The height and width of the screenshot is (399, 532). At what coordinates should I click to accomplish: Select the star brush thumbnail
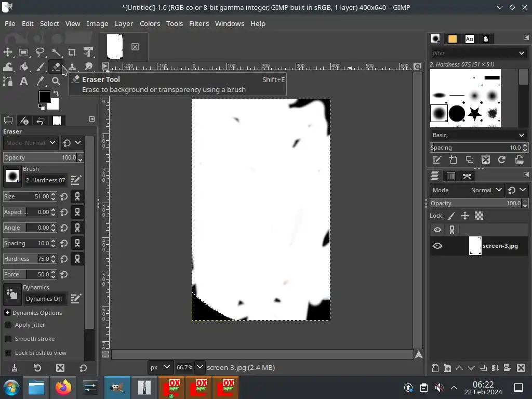tap(475, 113)
